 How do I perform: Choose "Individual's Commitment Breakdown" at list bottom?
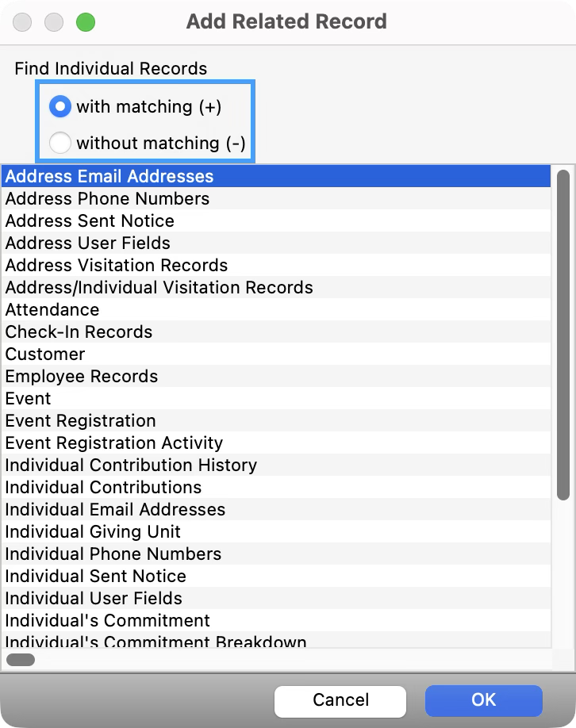tap(276, 640)
